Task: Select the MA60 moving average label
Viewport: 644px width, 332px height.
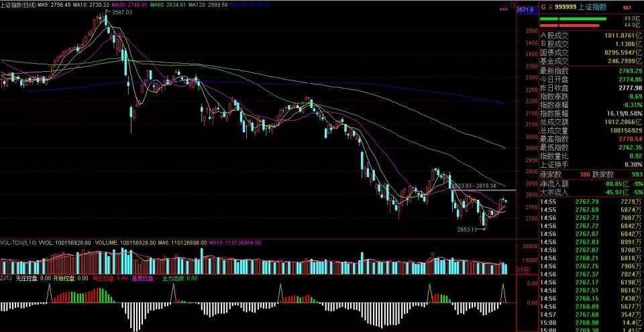Action: [166, 5]
